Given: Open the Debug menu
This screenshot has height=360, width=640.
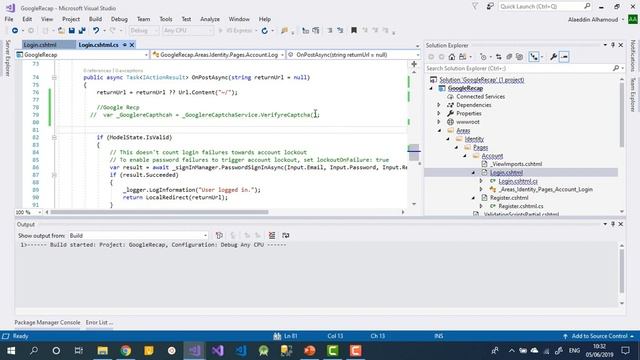Looking at the screenshot, I should [119, 19].
